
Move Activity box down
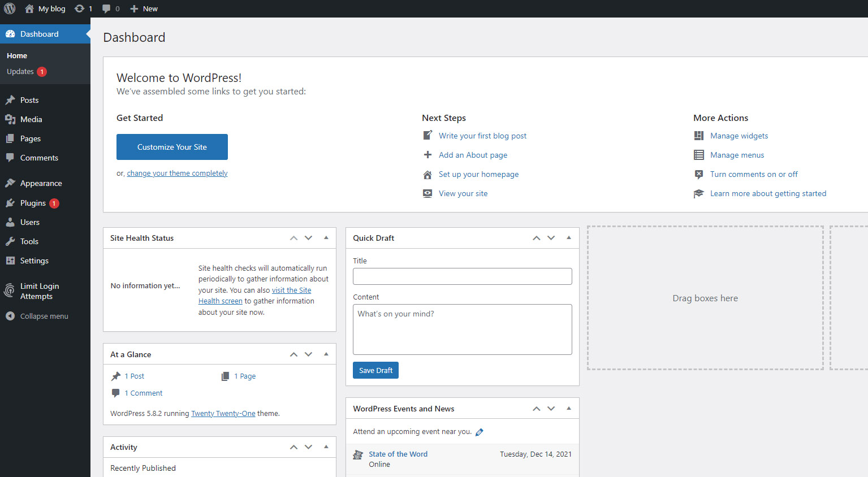click(x=308, y=447)
